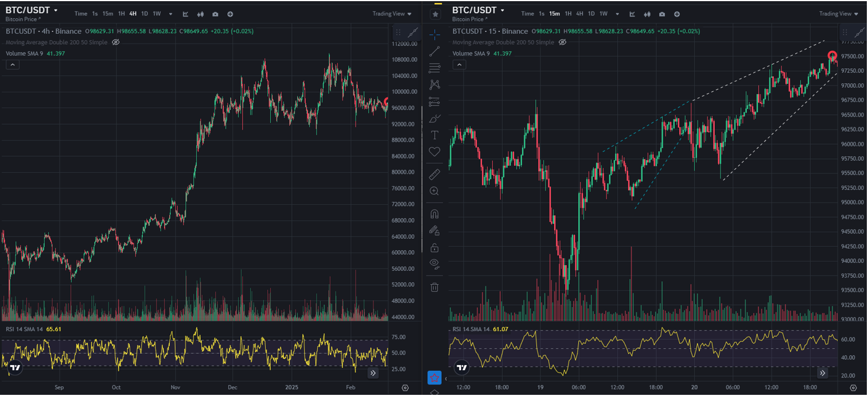868x396 pixels.
Task: Switch right chart to 1H interval
Action: click(568, 14)
